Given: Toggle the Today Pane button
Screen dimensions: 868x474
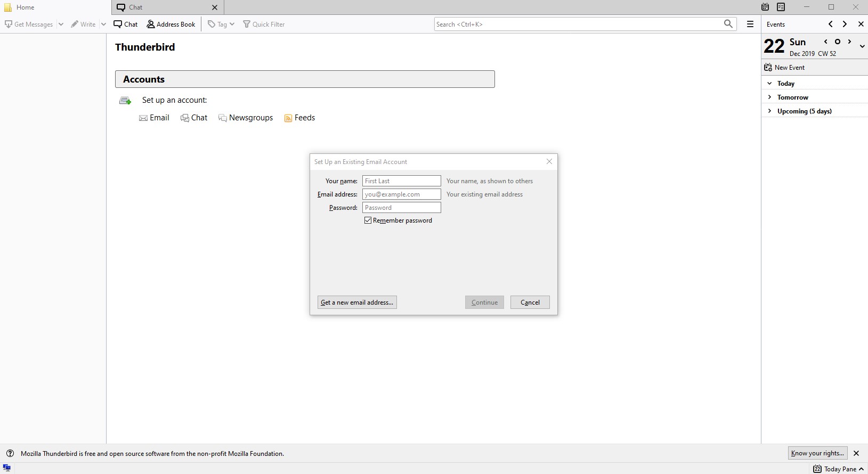Looking at the screenshot, I should [x=839, y=469].
